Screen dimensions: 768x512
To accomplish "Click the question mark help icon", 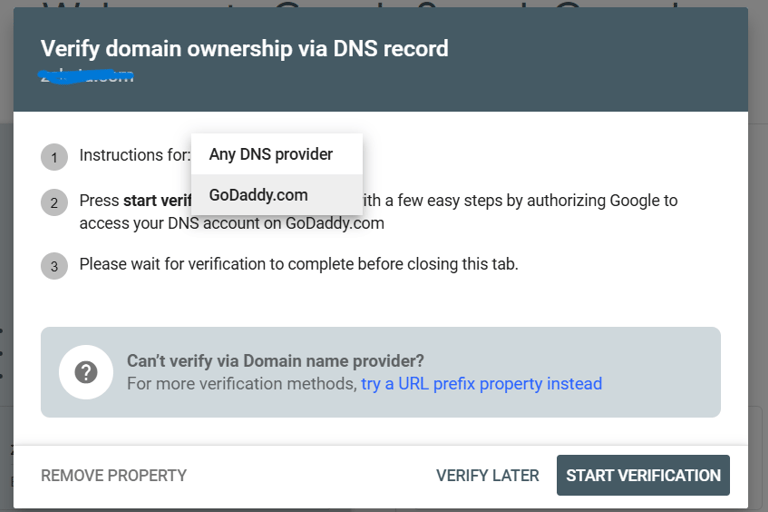I will pos(86,372).
